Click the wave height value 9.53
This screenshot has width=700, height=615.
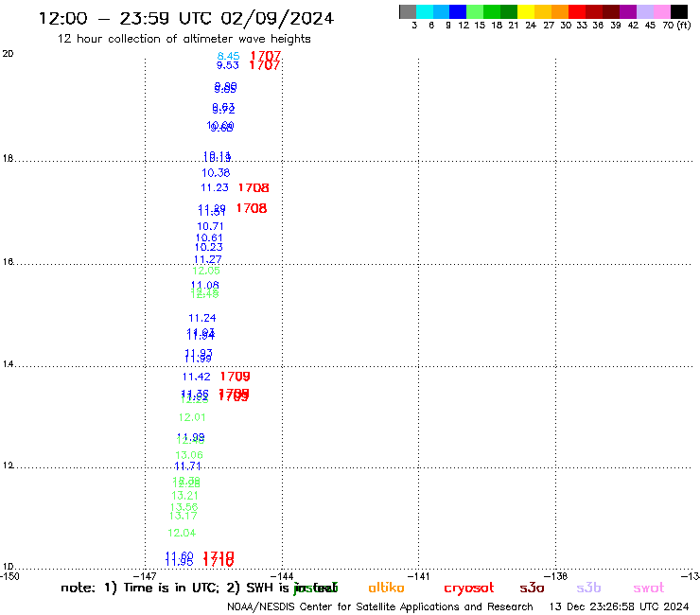pos(228,65)
